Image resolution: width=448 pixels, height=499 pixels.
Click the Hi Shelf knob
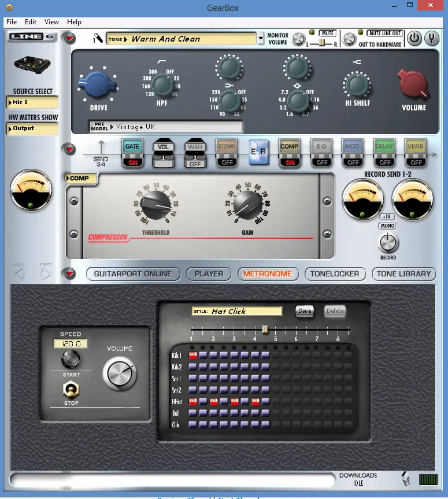357,85
